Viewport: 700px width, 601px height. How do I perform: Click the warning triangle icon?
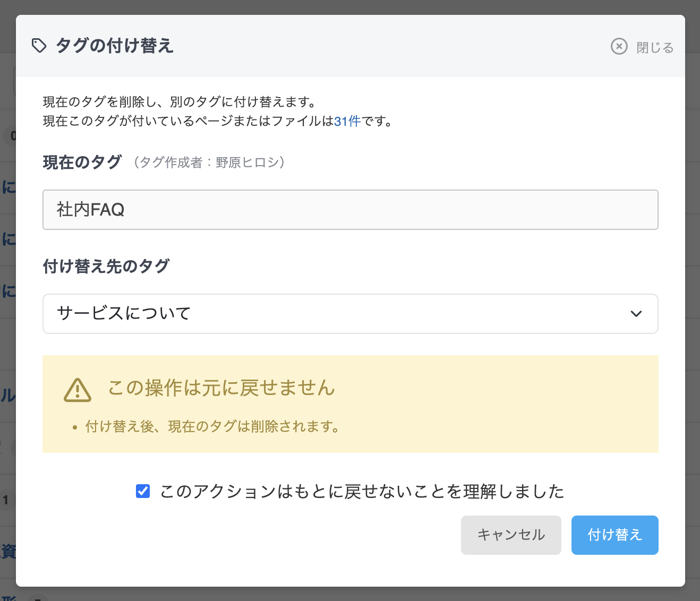point(78,390)
